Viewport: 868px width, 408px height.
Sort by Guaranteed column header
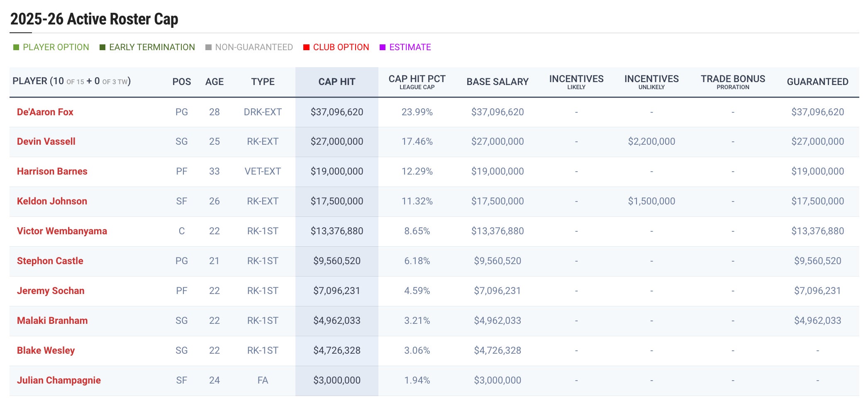[x=817, y=82]
